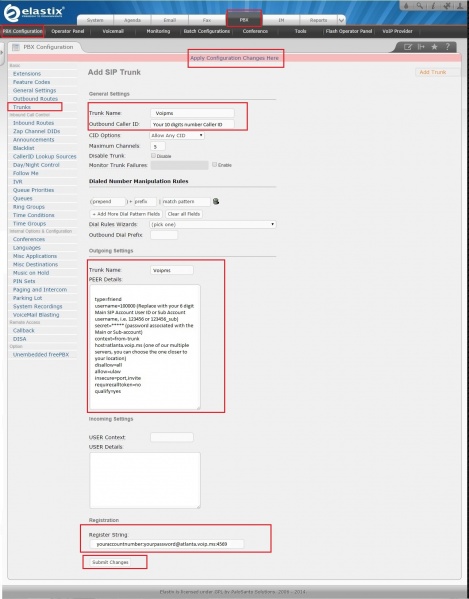Click the sticky note edit icon

tap(408, 47)
